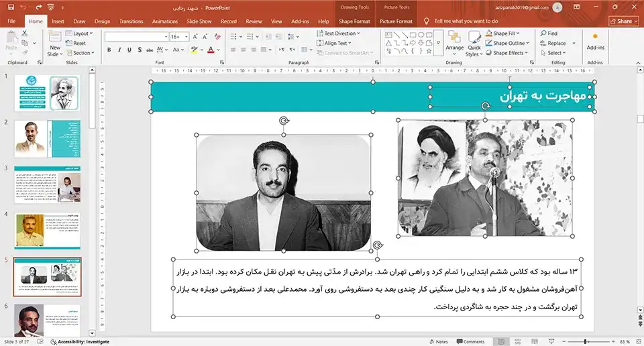Switch to the Insert tab
The width and height of the screenshot is (644, 346).
click(x=58, y=21)
